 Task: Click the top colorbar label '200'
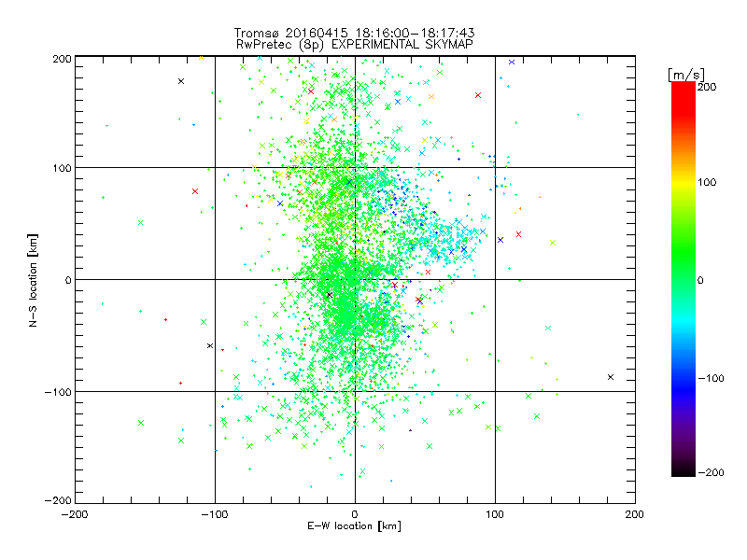click(x=707, y=87)
